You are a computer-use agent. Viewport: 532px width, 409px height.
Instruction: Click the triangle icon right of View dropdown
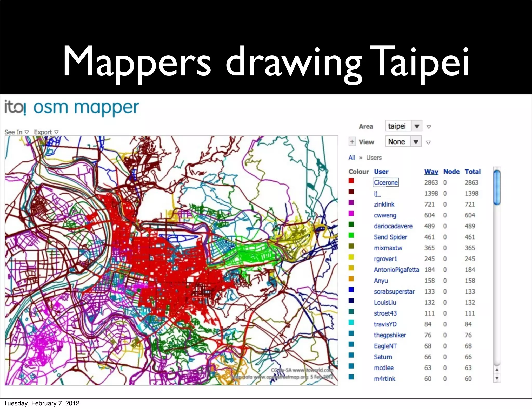click(x=428, y=142)
